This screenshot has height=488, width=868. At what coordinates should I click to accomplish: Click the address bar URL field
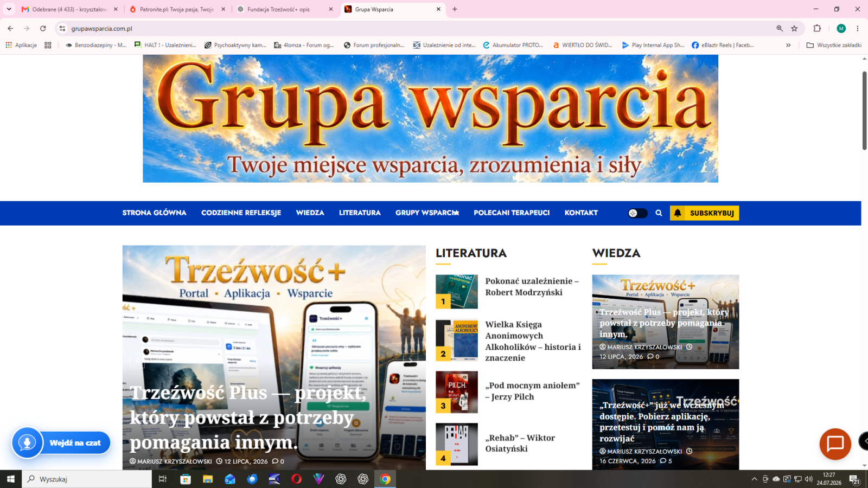418,29
